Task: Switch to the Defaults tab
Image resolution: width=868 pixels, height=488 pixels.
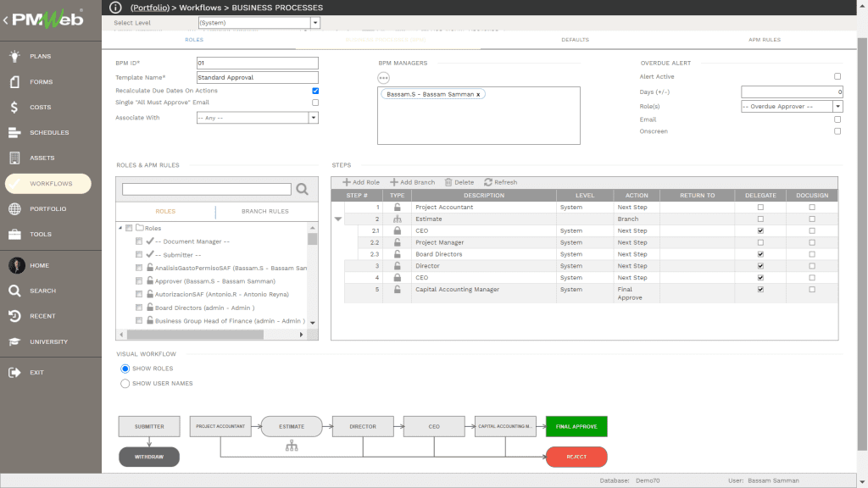Action: 576,40
